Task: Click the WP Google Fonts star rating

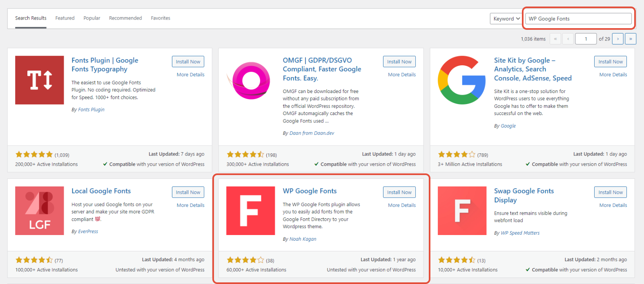Action: point(245,260)
